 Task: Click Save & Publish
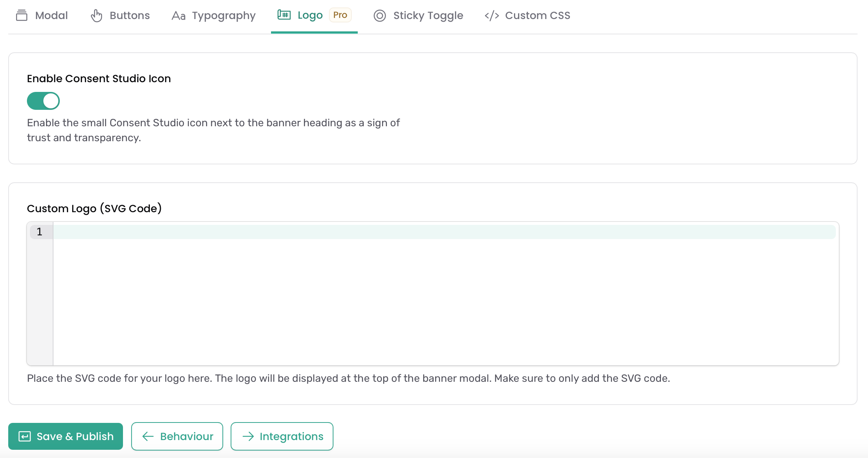pyautogui.click(x=66, y=436)
